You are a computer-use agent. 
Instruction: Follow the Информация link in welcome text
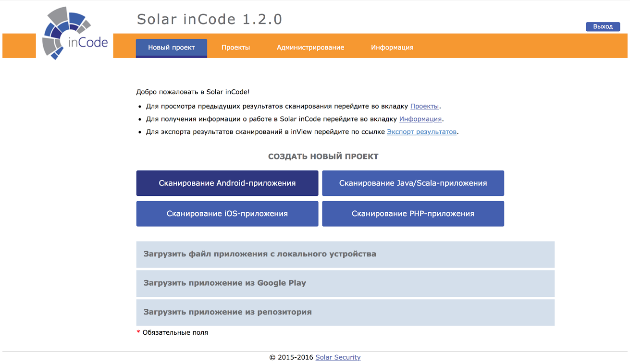[x=420, y=119]
